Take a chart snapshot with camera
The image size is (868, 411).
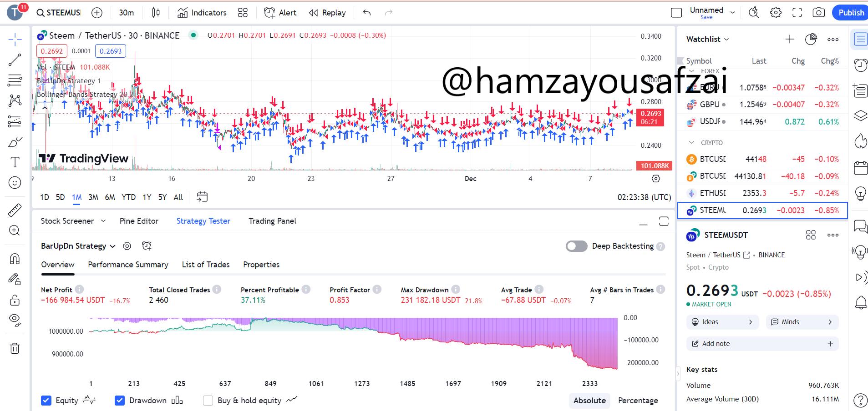click(x=818, y=13)
